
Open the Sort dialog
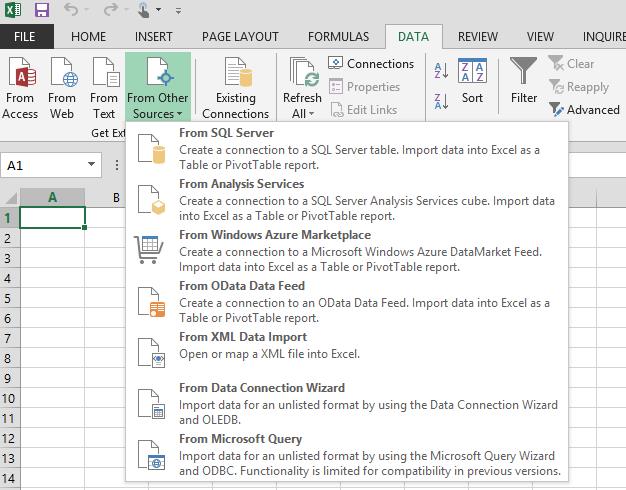click(472, 81)
